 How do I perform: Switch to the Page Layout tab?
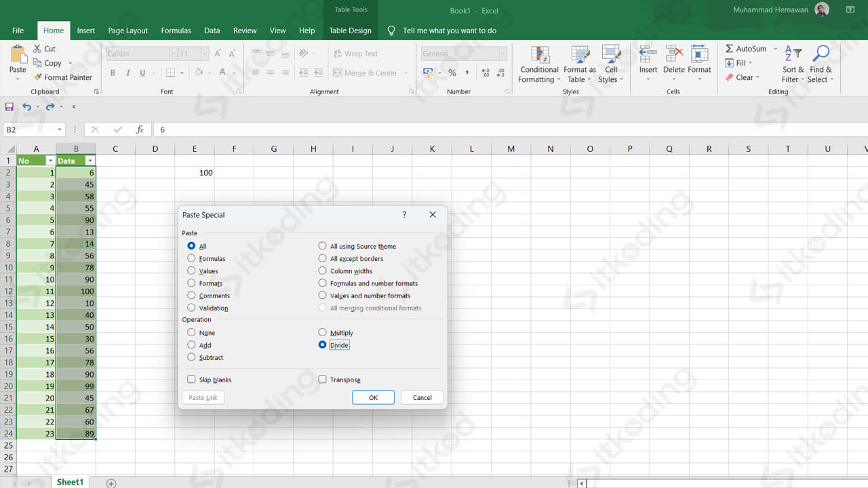[127, 30]
